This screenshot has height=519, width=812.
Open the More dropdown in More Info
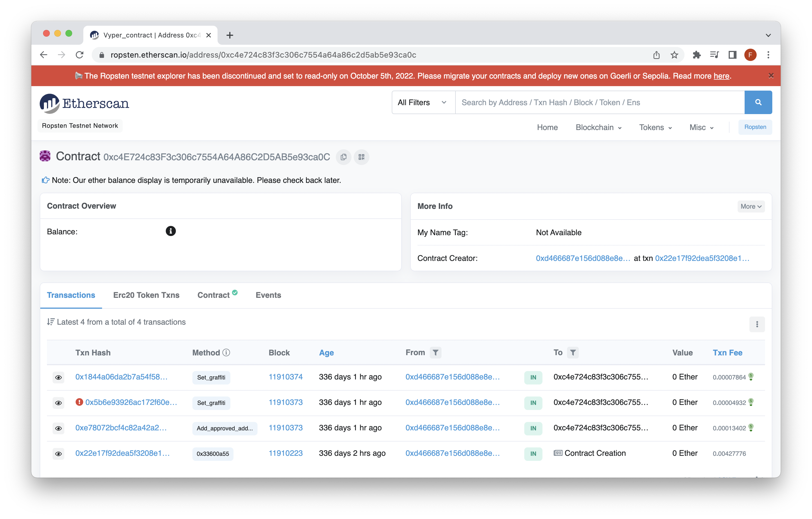point(751,206)
